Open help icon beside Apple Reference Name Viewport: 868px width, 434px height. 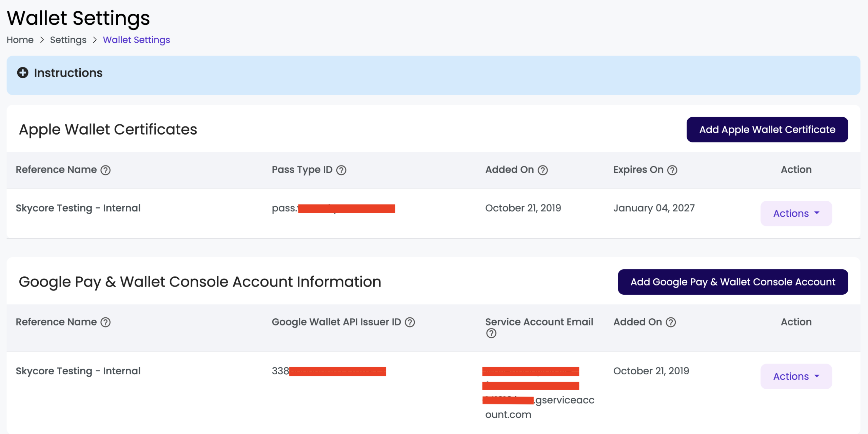105,170
